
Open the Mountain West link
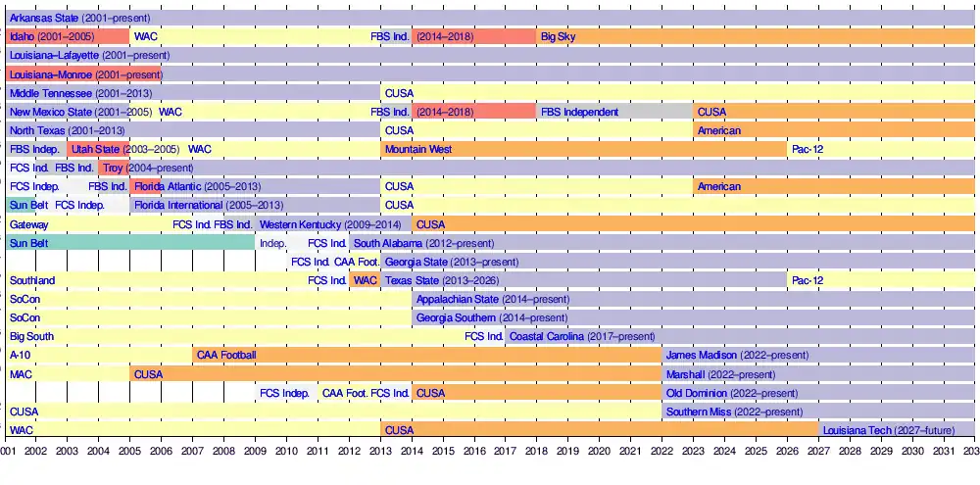tap(418, 149)
